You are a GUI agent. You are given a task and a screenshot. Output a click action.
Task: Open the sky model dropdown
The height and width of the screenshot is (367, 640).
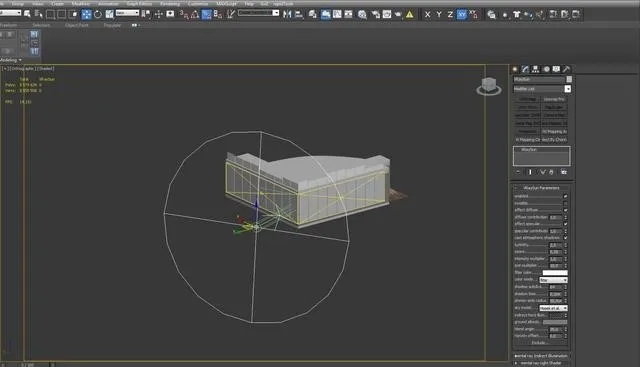(553, 308)
